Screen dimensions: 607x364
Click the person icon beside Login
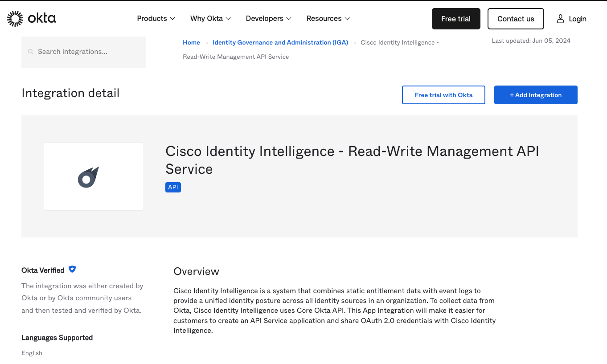[x=560, y=19]
